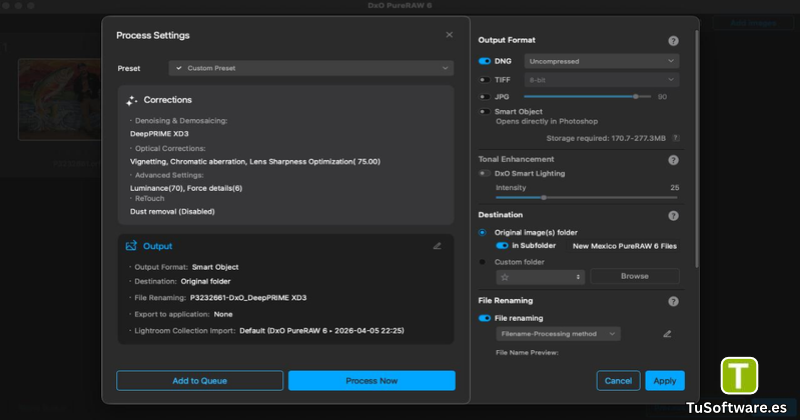
Task: Click the Browse button
Action: point(635,276)
